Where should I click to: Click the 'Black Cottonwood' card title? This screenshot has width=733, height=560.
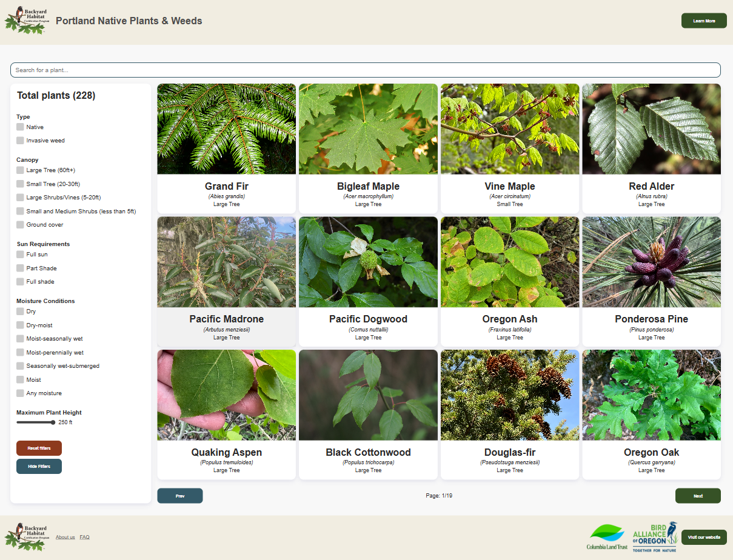[x=368, y=452]
